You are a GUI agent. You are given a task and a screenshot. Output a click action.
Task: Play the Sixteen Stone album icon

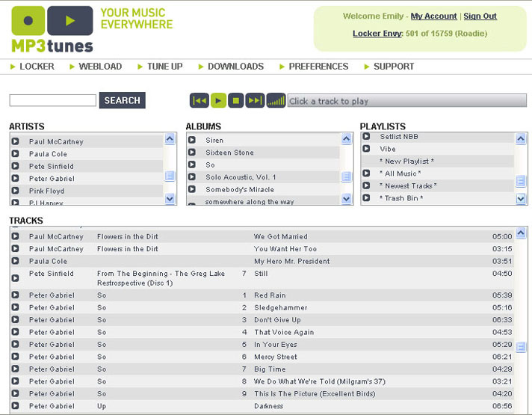192,152
